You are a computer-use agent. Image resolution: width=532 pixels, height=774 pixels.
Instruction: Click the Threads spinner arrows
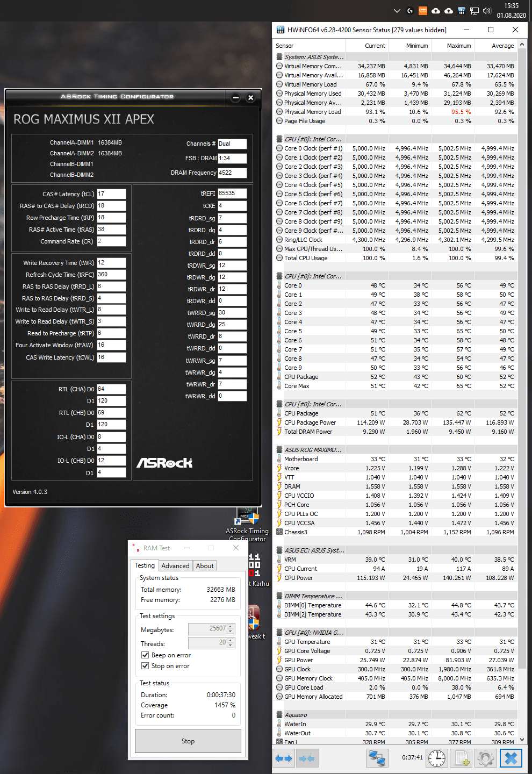tap(231, 642)
